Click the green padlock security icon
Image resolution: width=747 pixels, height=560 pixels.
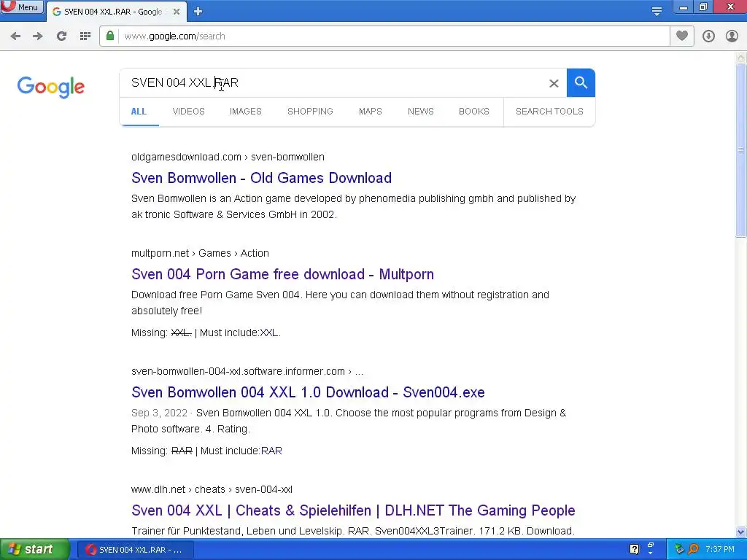pos(110,36)
